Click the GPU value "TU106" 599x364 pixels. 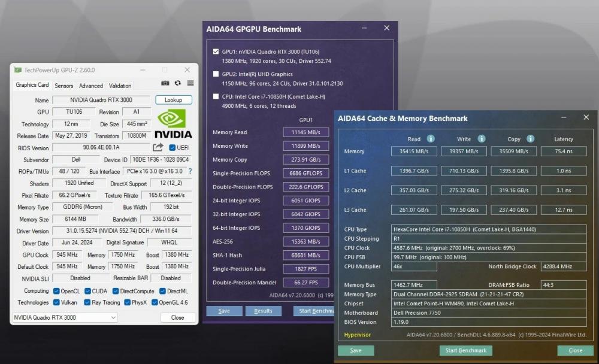[x=74, y=112]
